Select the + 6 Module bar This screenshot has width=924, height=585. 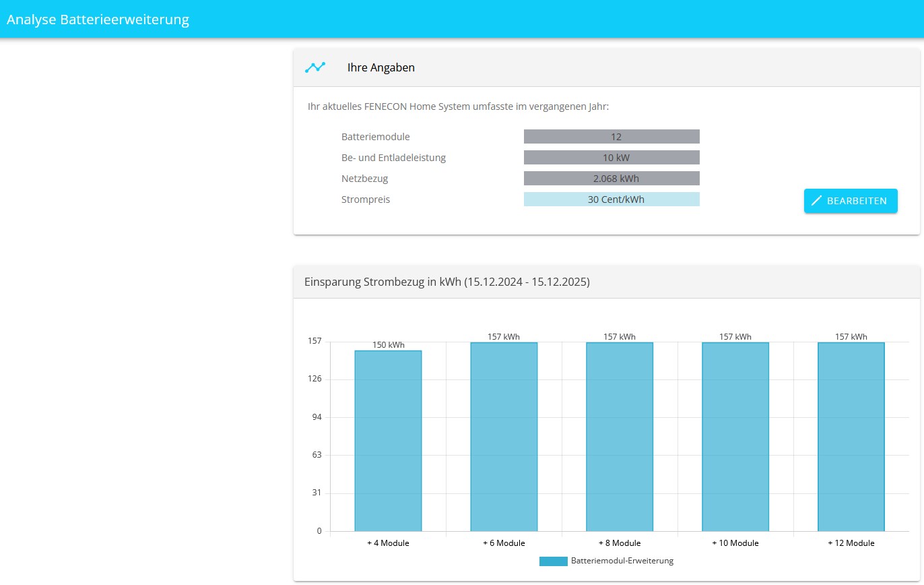(504, 437)
